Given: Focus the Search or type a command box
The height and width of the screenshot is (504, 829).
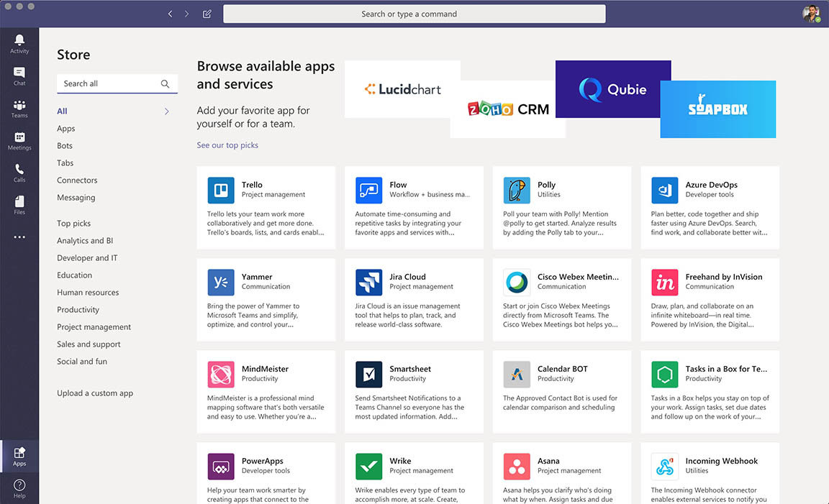Looking at the screenshot, I should (x=414, y=14).
